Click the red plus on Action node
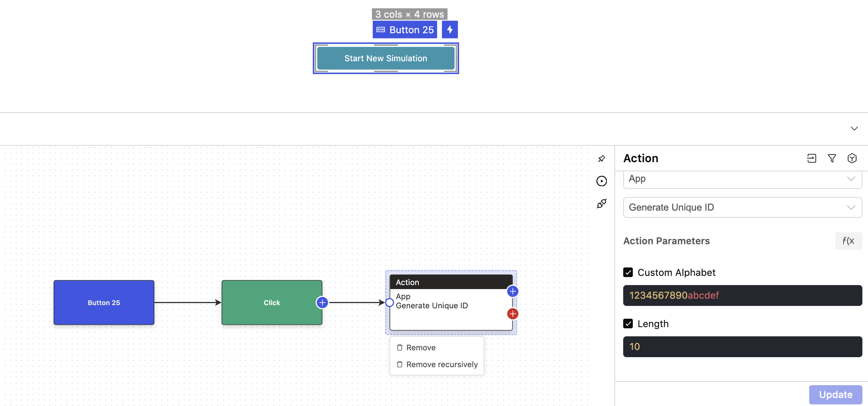Viewport: 868px width, 406px height. (x=513, y=314)
